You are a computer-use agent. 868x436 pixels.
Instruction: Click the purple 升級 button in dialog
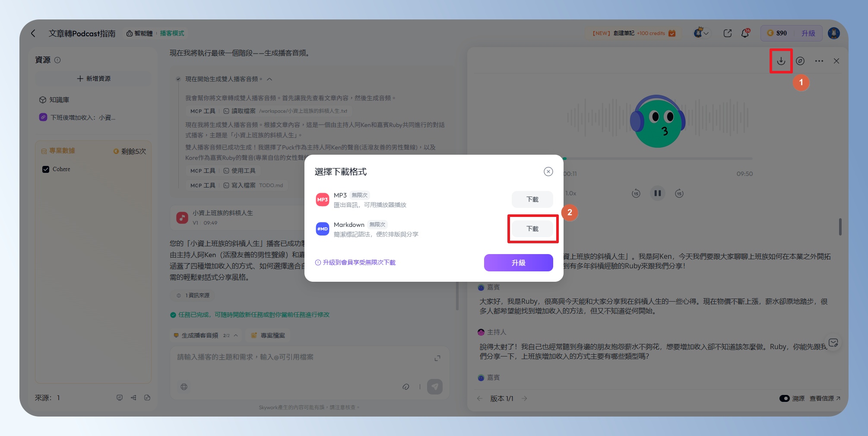[518, 263]
